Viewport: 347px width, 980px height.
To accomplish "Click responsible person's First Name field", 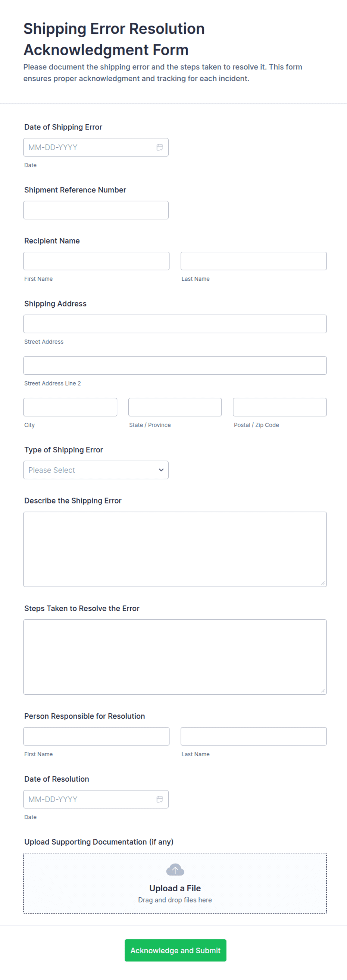I will coord(96,736).
